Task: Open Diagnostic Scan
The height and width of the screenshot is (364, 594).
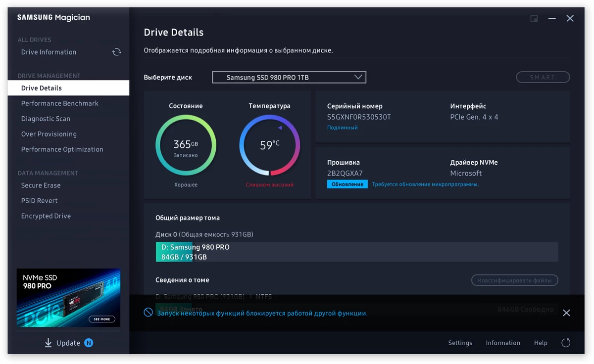Action: pos(46,119)
